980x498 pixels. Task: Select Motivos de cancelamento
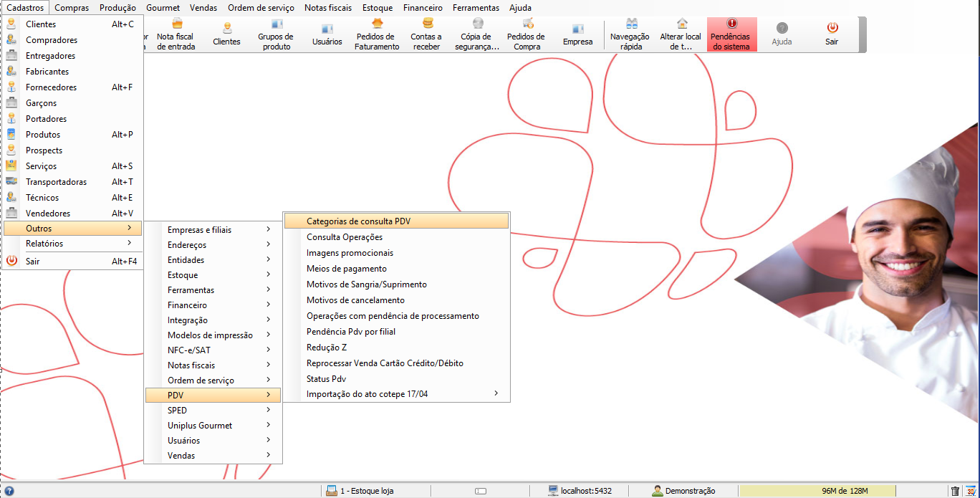397,300
